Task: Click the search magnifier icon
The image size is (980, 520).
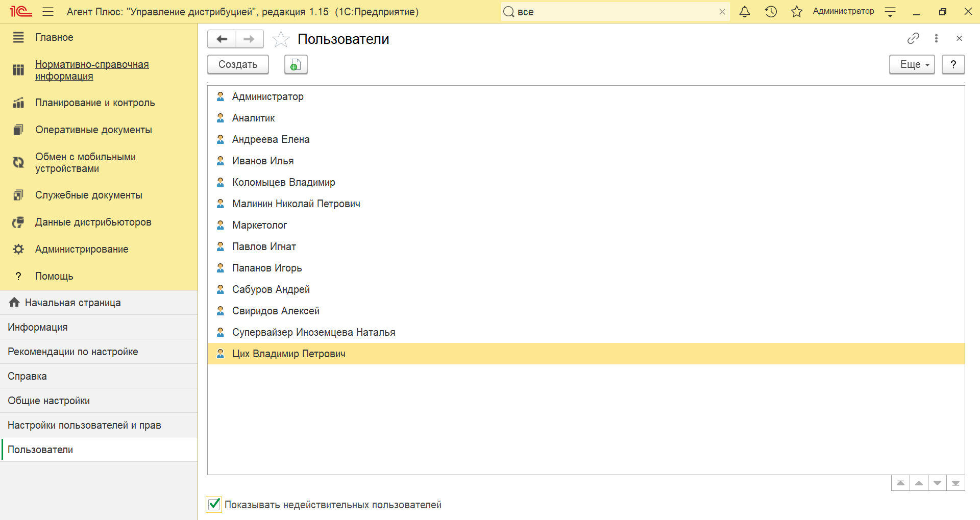Action: (x=509, y=12)
